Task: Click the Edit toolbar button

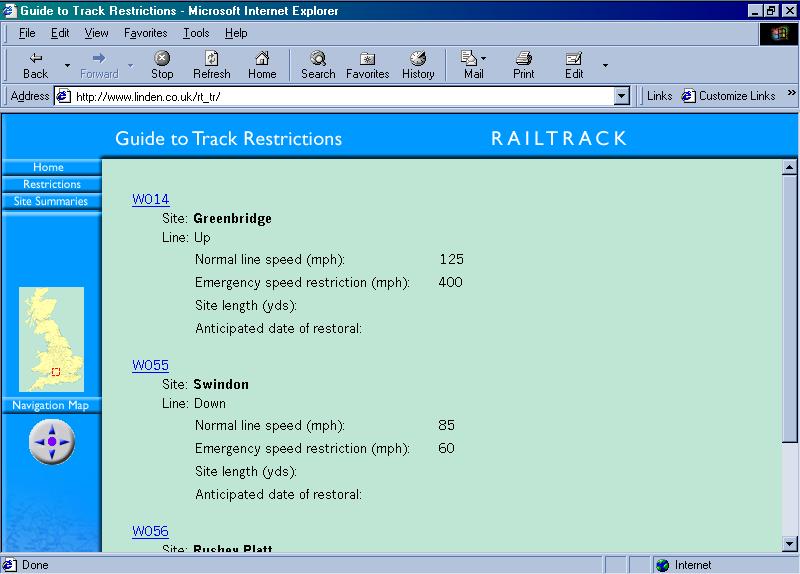Action: tap(574, 65)
